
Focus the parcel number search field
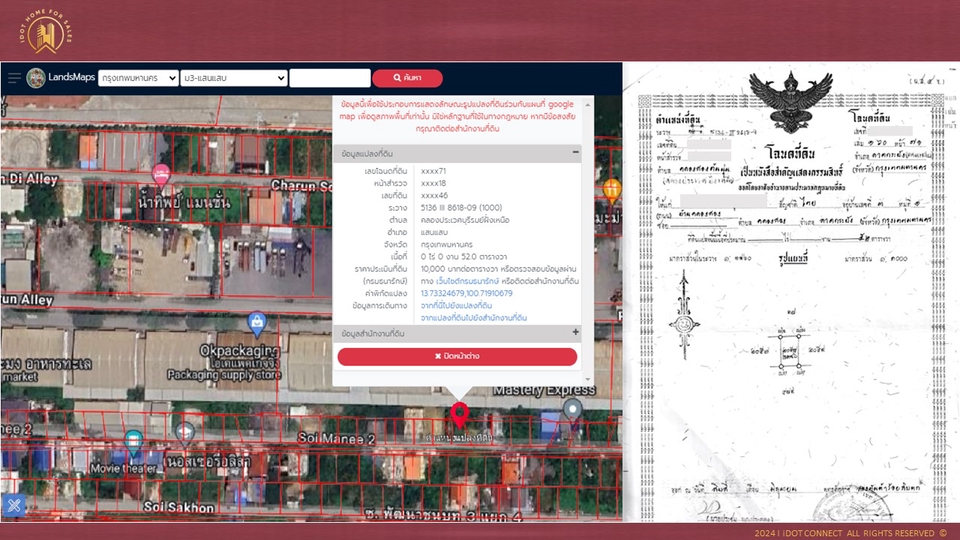[x=330, y=78]
